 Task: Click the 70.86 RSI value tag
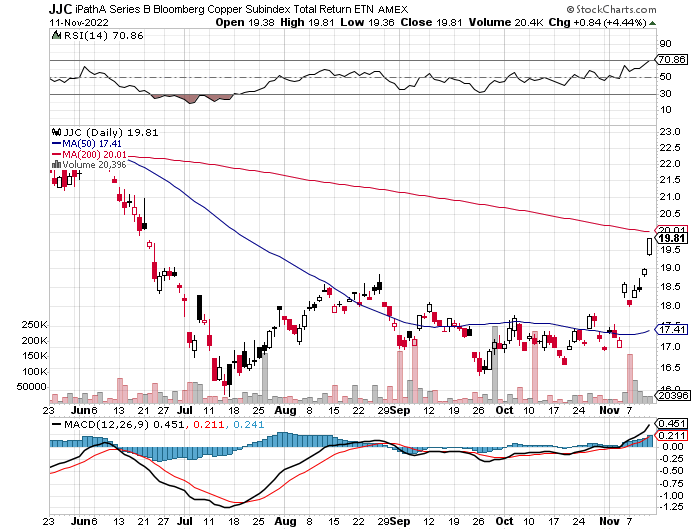click(672, 59)
